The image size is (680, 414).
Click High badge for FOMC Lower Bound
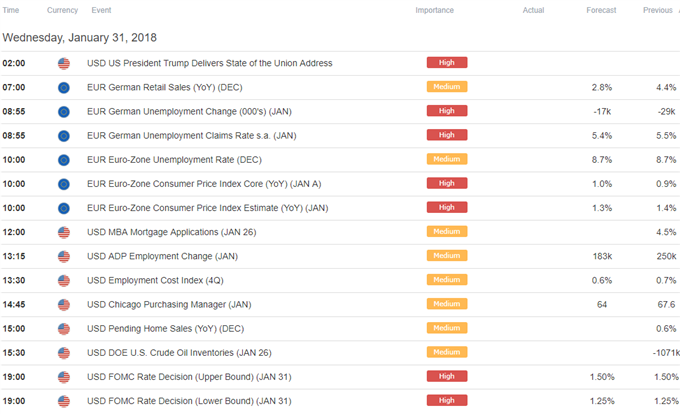click(447, 400)
